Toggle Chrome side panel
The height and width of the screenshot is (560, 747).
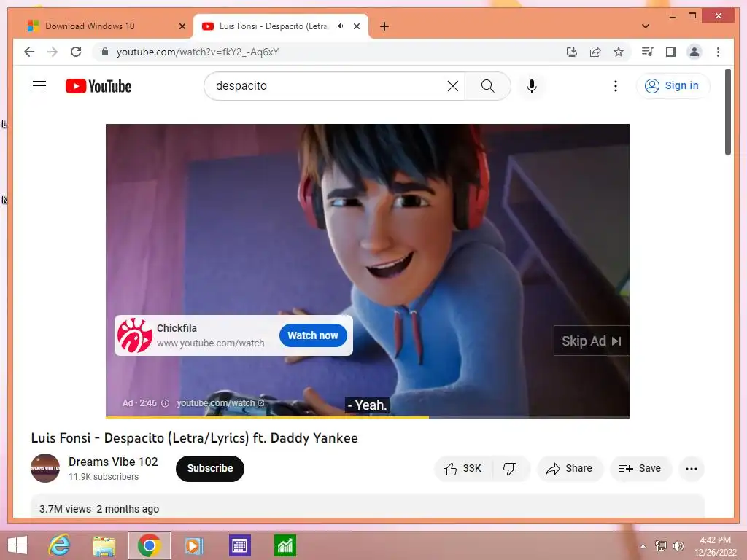[x=671, y=52]
